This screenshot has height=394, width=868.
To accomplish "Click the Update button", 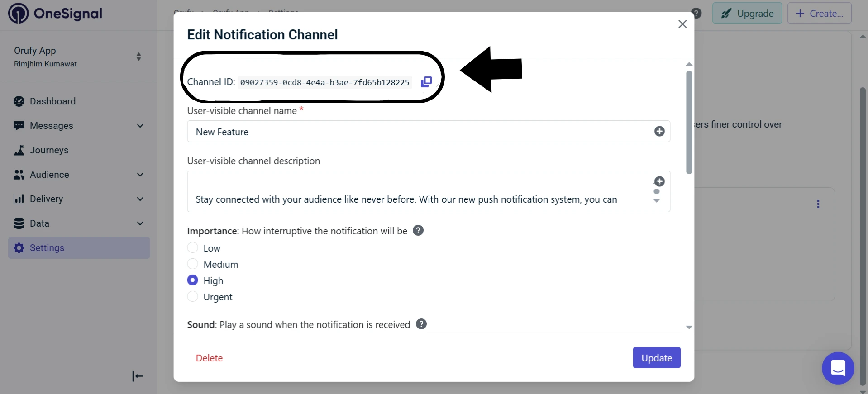I will tap(657, 357).
